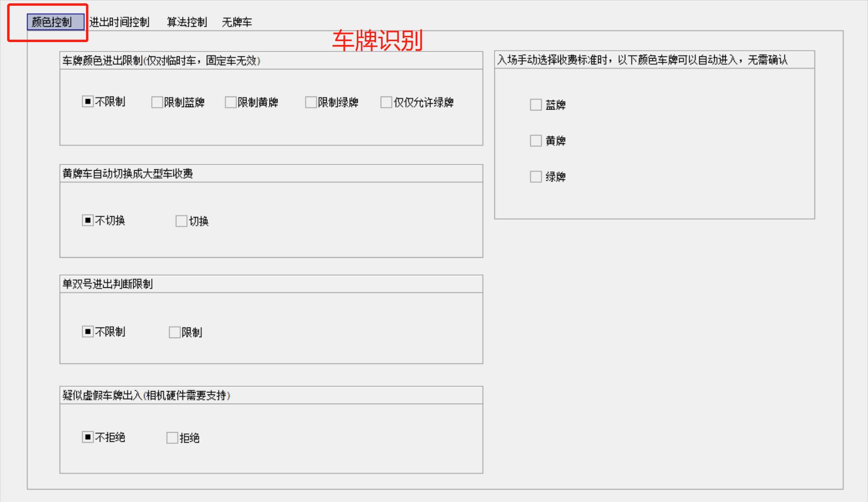The image size is (868, 502).
Task: Check 不限制 under 车牌颜色进出限制
Action: tap(88, 102)
